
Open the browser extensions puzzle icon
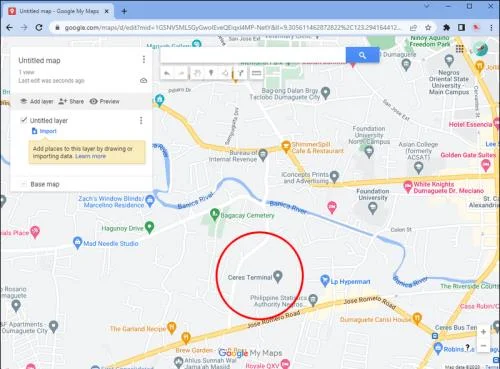coord(446,28)
